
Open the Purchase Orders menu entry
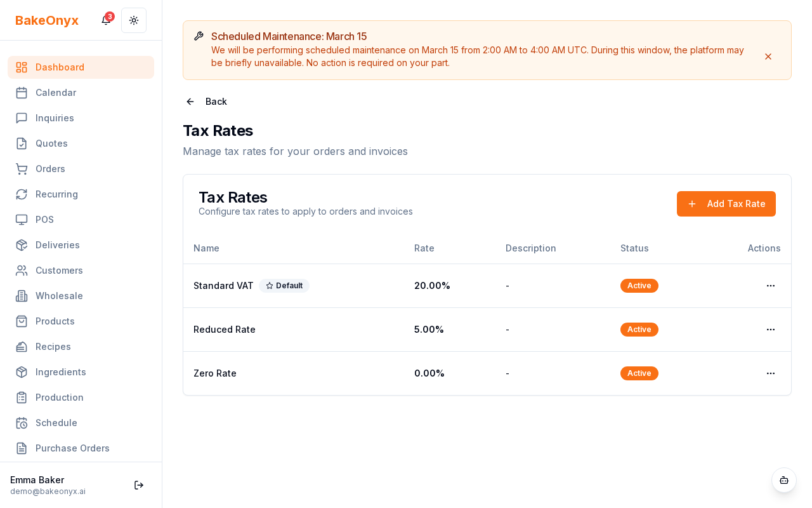point(72,448)
